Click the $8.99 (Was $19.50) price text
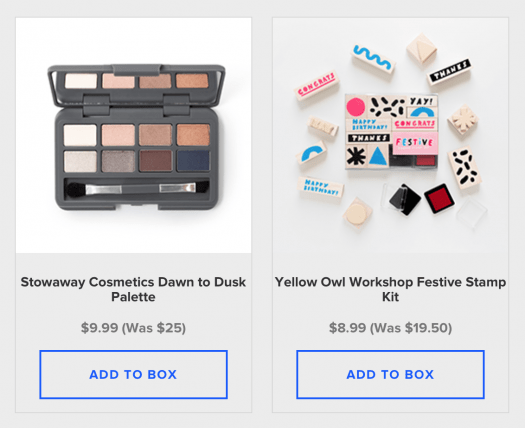The image size is (525, 428). (390, 328)
